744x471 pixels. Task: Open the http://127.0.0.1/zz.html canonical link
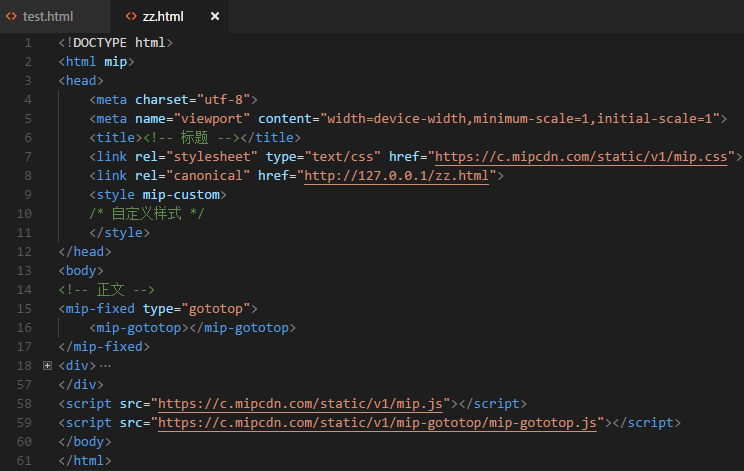(x=396, y=176)
